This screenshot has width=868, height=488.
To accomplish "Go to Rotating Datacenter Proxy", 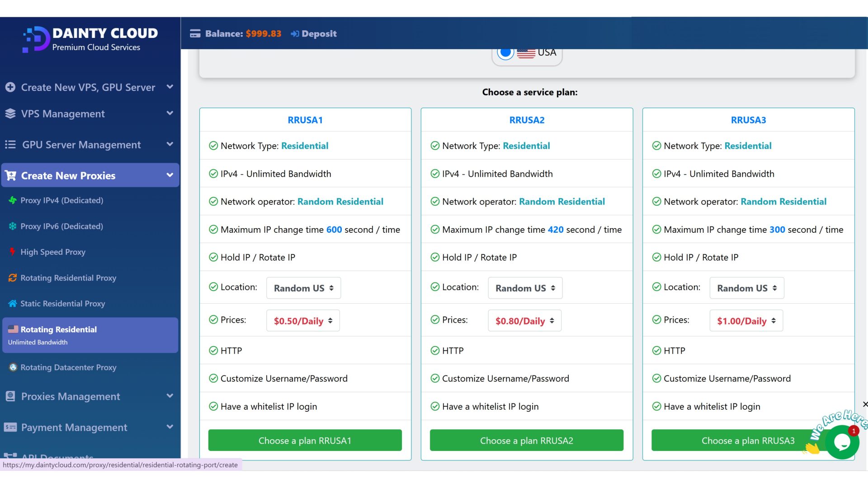I will point(68,367).
